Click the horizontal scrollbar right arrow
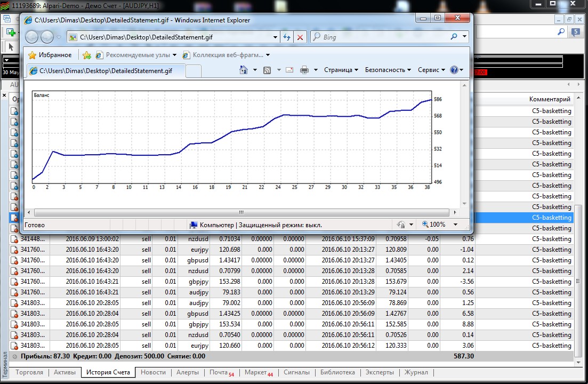This screenshot has width=588, height=384. pos(455,212)
